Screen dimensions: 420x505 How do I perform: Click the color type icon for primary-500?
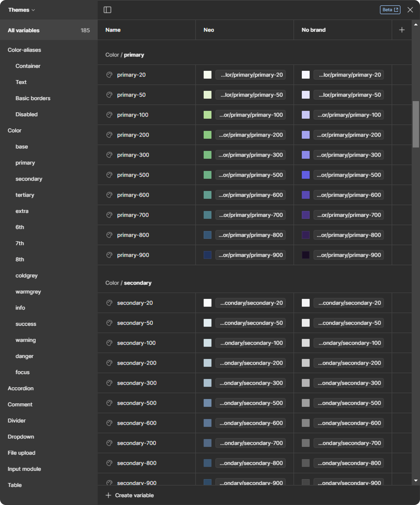109,175
